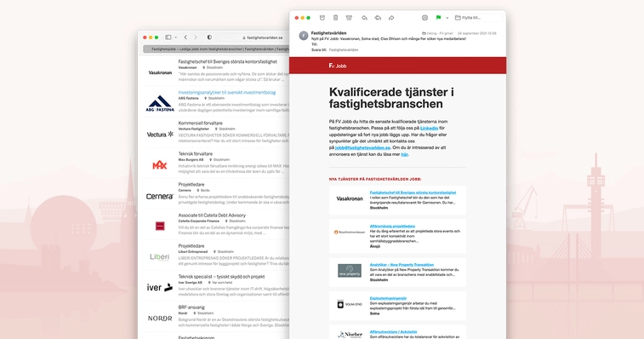Open the Cernera 'Projektledare' listing
Viewport: 644px width, 339px height.
click(x=191, y=184)
